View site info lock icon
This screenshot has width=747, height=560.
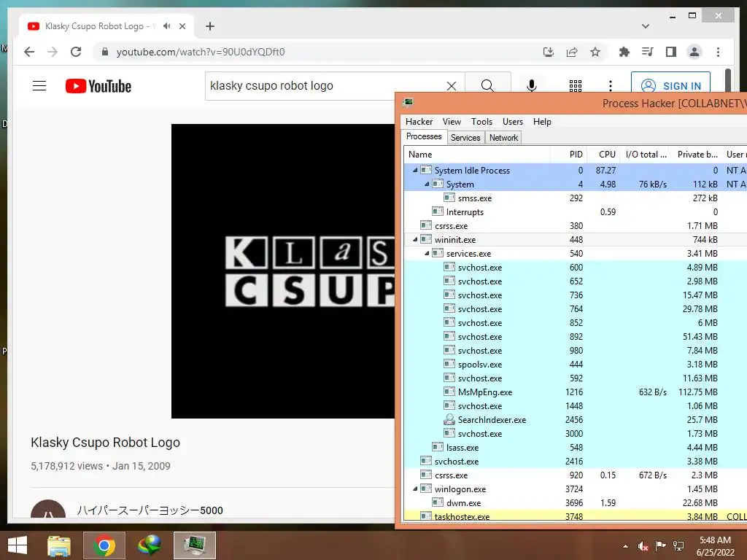coord(105,52)
